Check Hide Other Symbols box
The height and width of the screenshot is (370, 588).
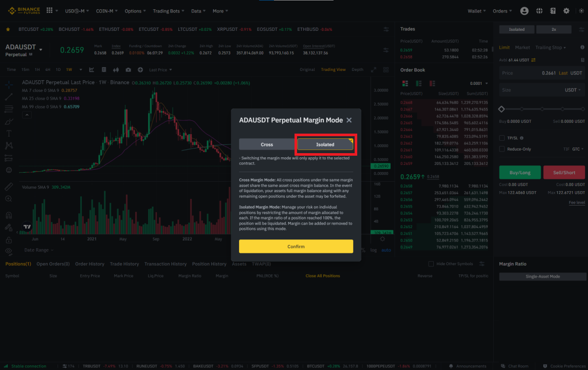coord(431,264)
